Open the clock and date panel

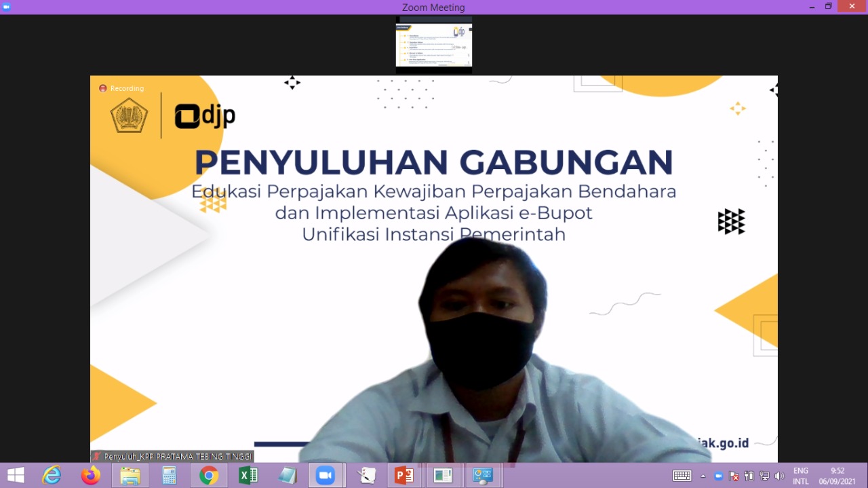coord(837,476)
